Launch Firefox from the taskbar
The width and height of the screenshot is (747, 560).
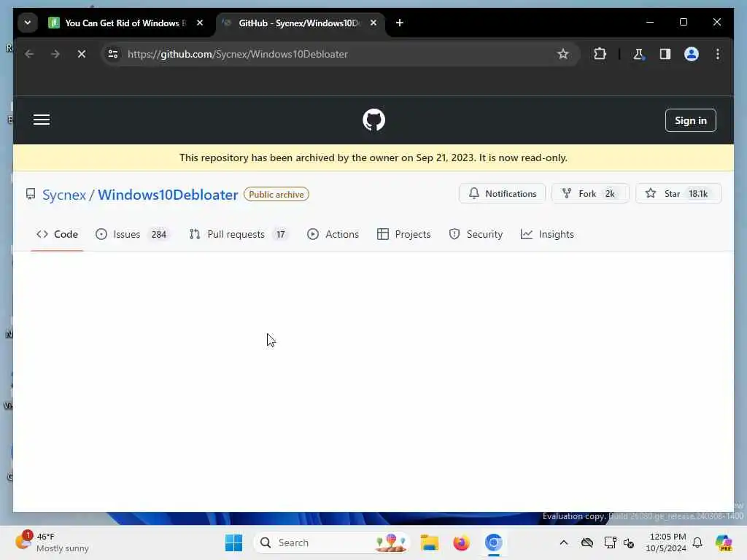click(461, 542)
